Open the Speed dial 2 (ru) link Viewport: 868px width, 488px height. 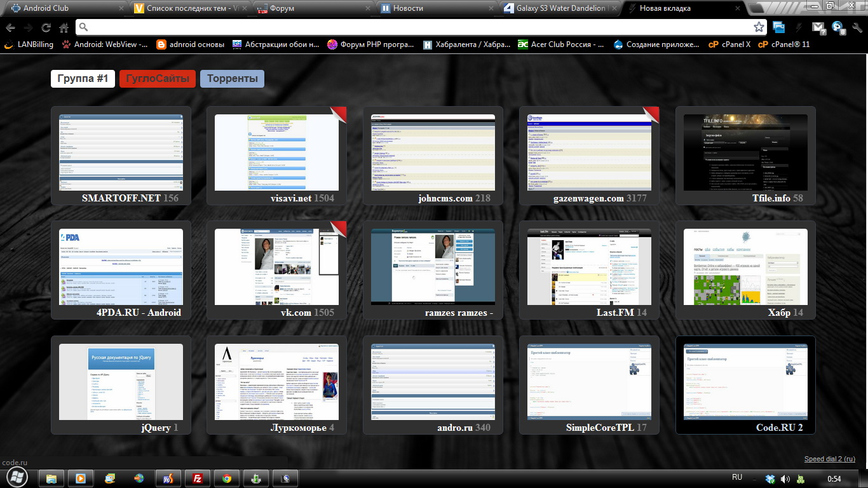click(x=829, y=459)
